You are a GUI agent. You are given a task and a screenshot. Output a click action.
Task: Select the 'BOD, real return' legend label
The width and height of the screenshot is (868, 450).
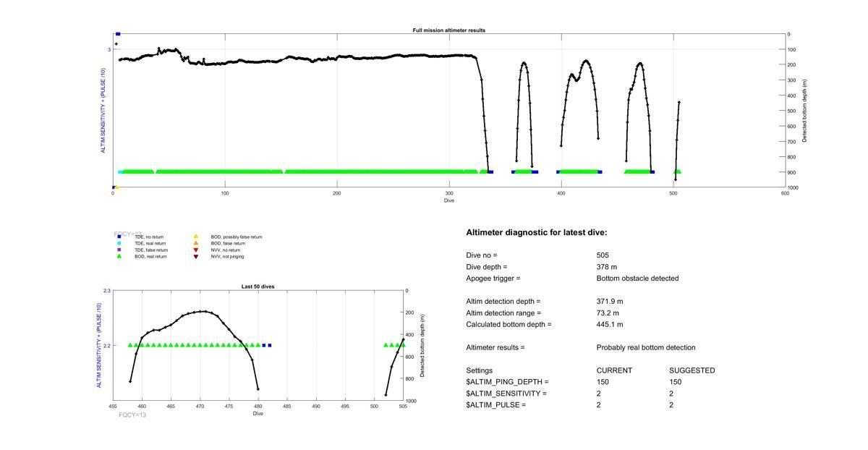tap(151, 256)
